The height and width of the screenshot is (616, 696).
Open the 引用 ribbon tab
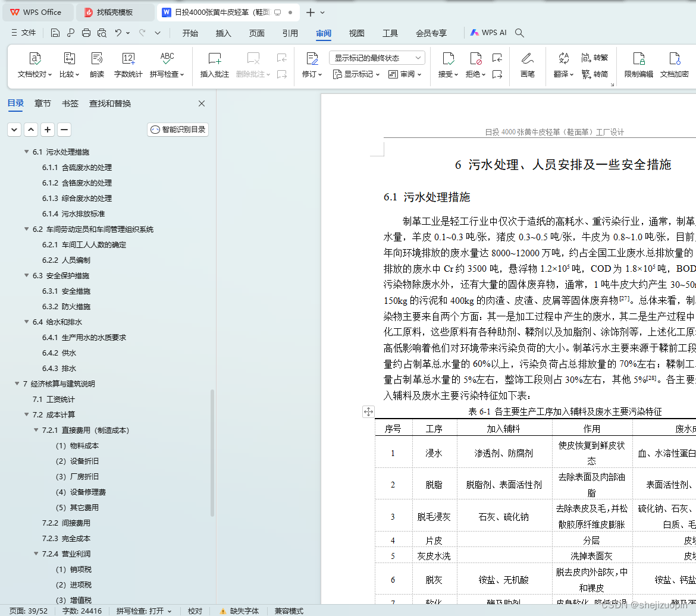(x=290, y=33)
